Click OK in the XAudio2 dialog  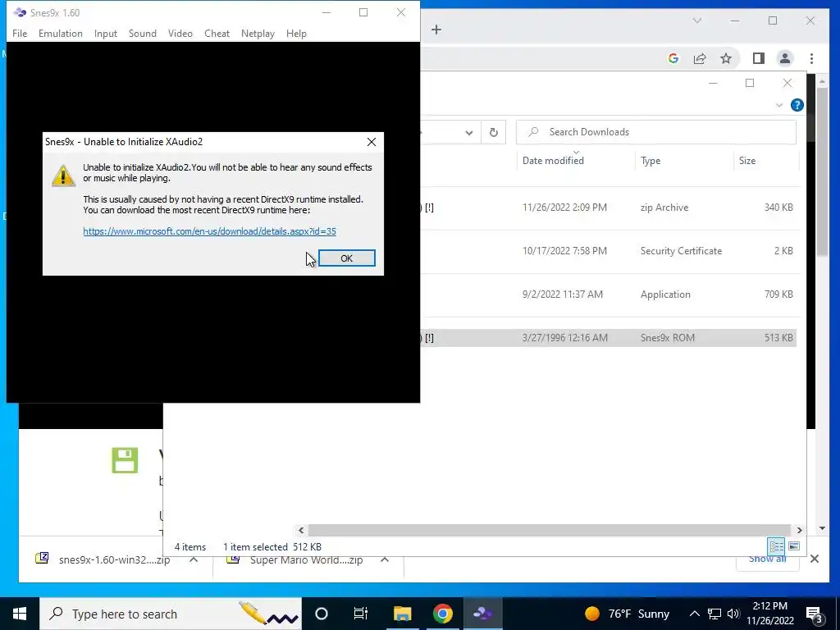tap(347, 258)
